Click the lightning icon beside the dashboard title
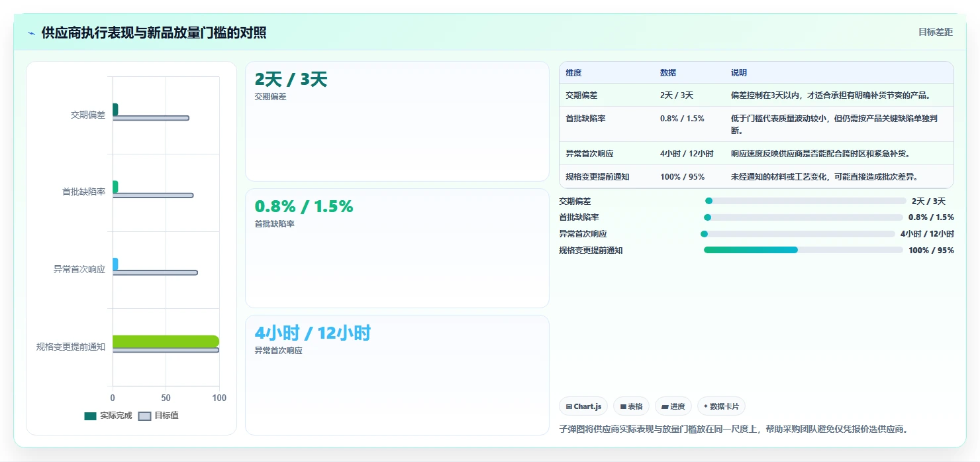 click(x=32, y=33)
